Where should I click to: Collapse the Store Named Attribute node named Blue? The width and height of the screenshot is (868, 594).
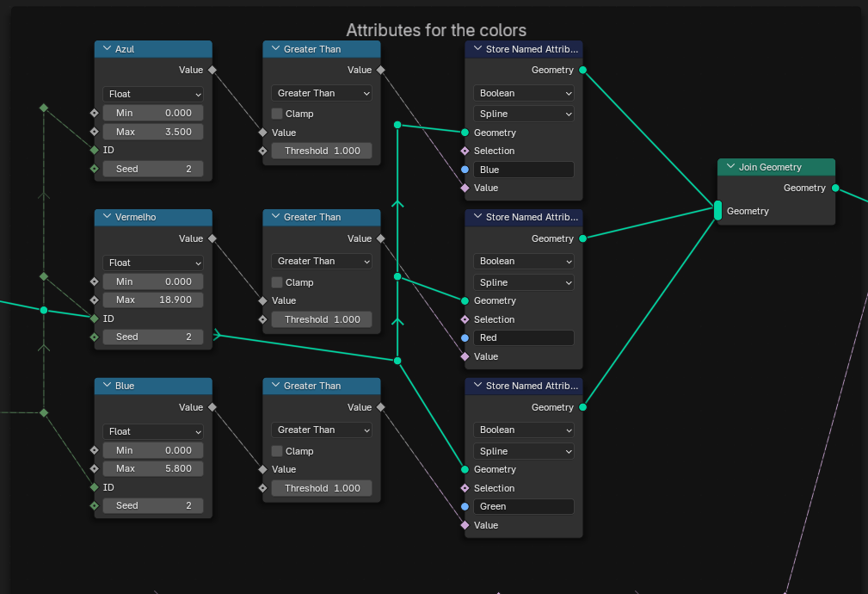[477, 49]
